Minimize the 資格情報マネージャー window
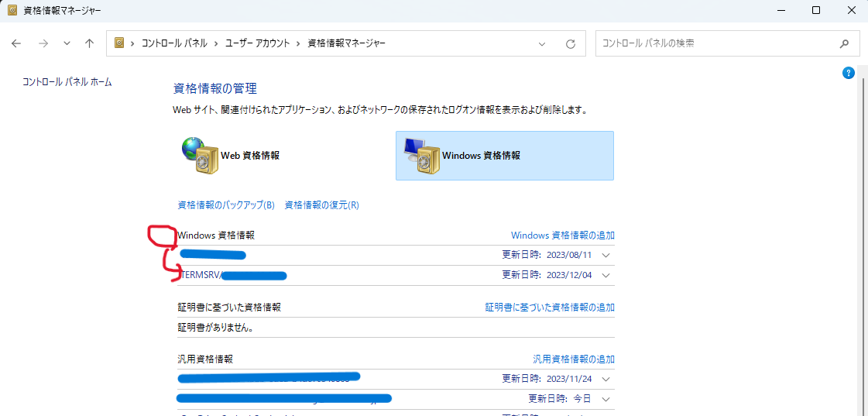Viewport: 868px width, 416px height. click(x=781, y=10)
